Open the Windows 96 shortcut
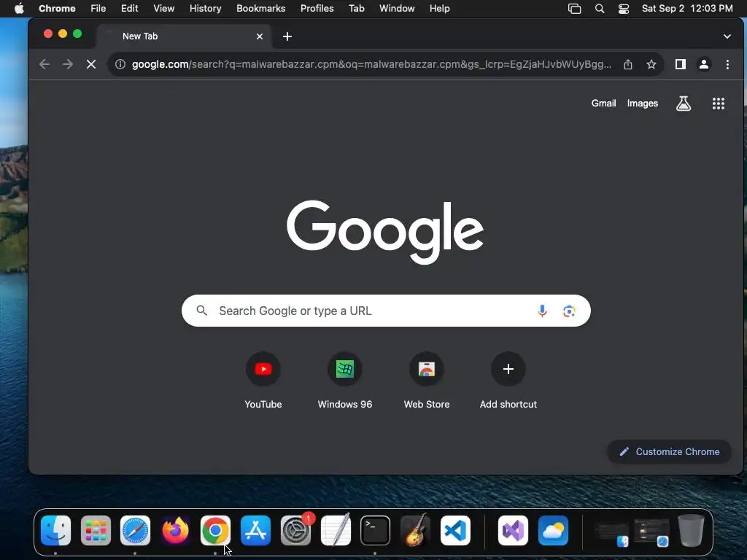 coord(345,381)
